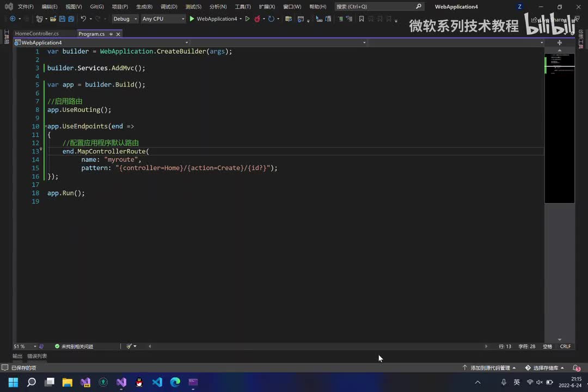Open Microsoft Edge from the taskbar
Viewport: 588px width, 392px height.
click(175, 382)
